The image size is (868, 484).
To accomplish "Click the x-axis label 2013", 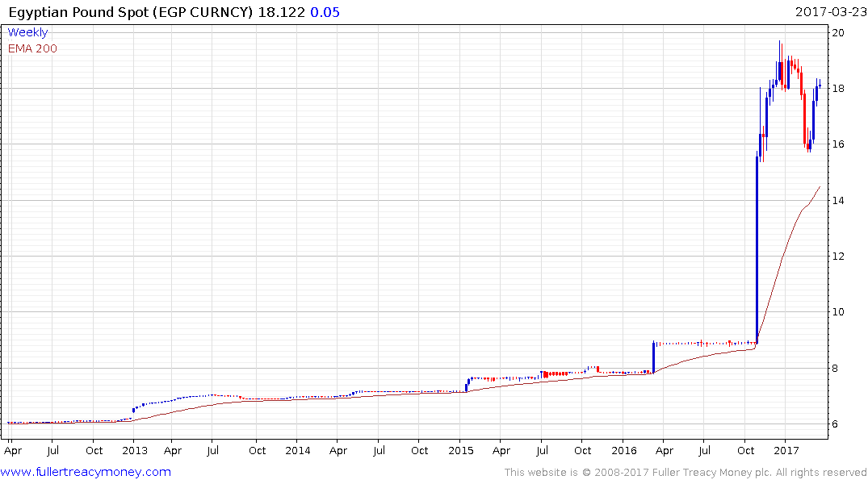I will click(135, 451).
